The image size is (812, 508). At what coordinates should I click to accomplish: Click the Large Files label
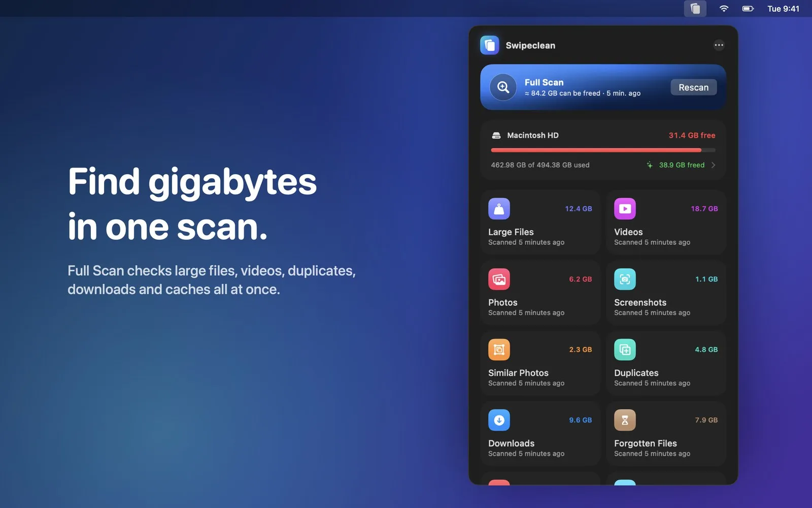pyautogui.click(x=511, y=232)
